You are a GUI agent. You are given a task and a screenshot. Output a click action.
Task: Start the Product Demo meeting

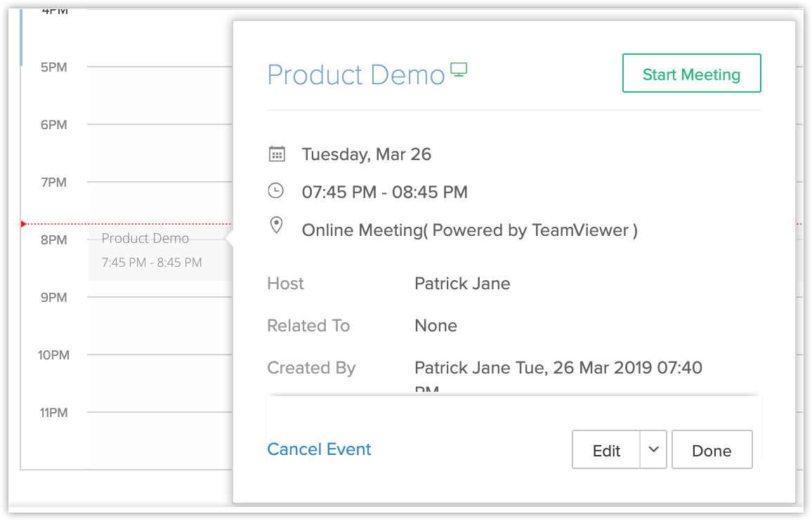[x=691, y=74]
